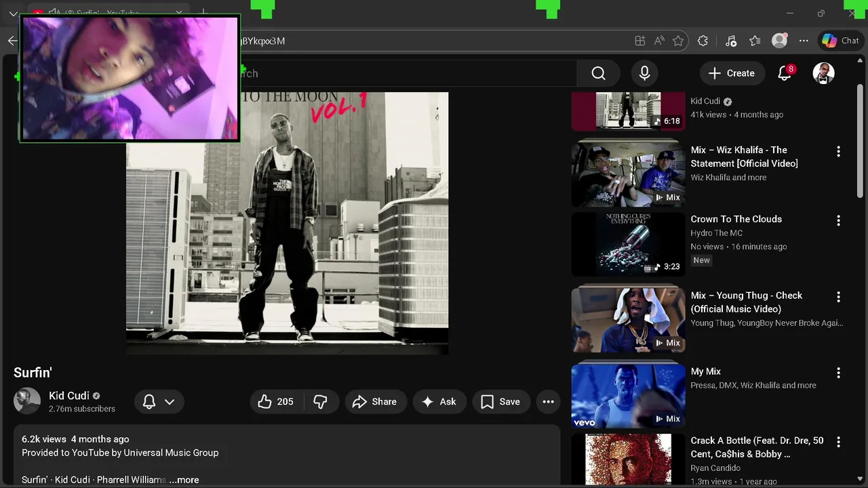Open options for Young Thug Check mix
This screenshot has height=488, width=868.
point(838,297)
